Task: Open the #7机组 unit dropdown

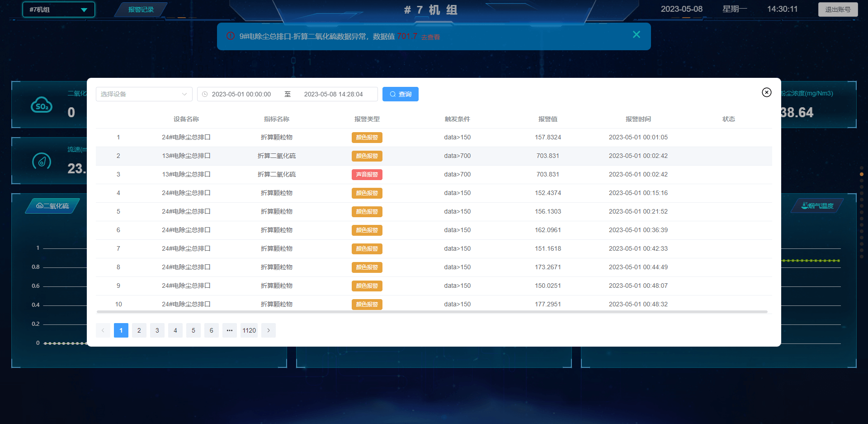Action: point(59,10)
